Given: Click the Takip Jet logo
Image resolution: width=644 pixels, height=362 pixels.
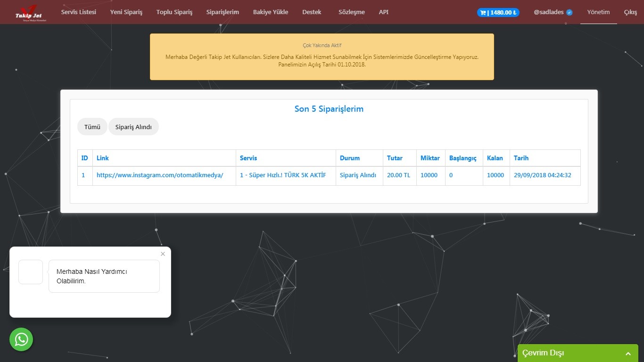Looking at the screenshot, I should (x=30, y=13).
